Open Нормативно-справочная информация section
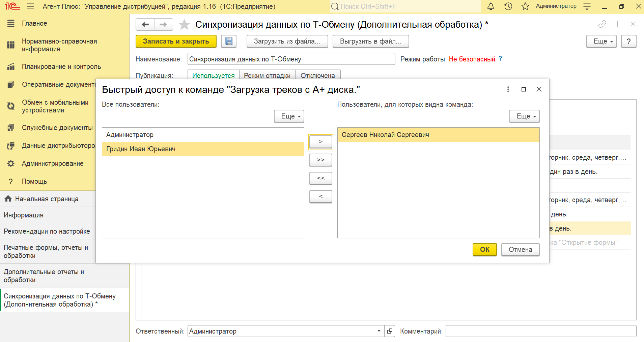This screenshot has height=342, width=644. [59, 45]
